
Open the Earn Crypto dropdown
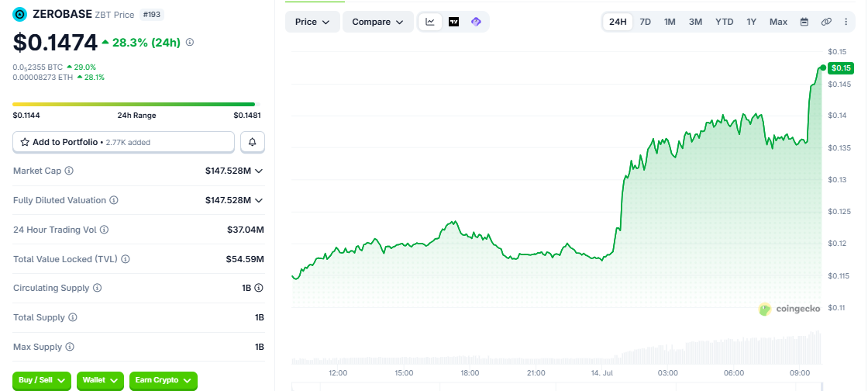(x=164, y=380)
